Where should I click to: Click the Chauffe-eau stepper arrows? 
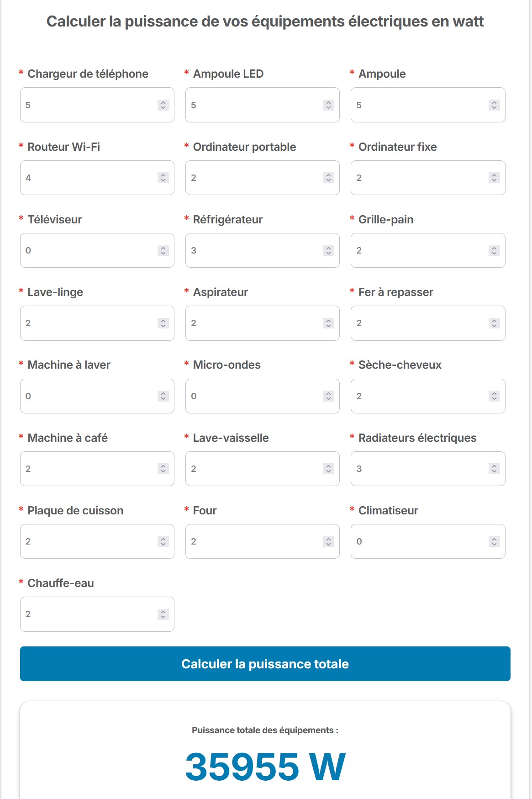tap(163, 614)
